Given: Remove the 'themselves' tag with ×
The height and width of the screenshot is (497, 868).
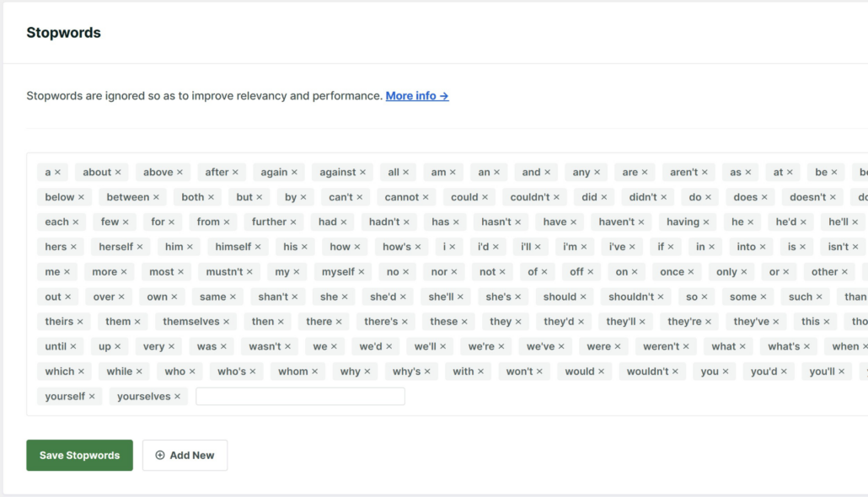Looking at the screenshot, I should coord(227,322).
